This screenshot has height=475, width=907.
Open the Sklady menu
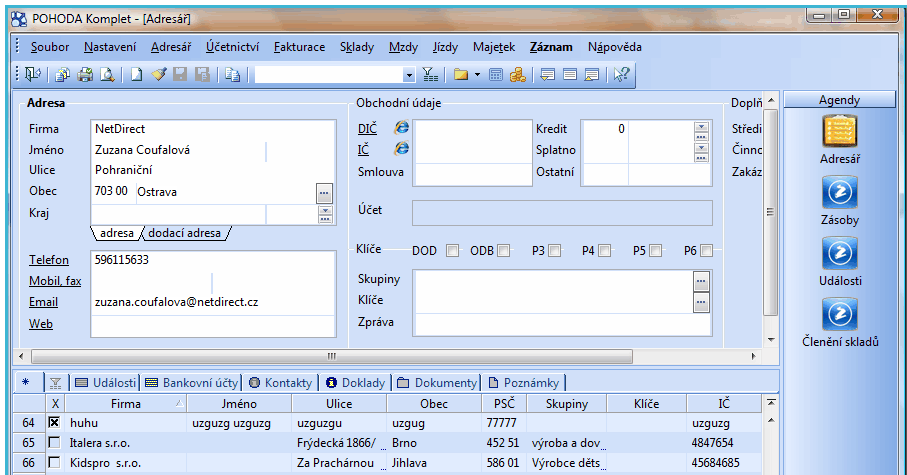coord(356,47)
